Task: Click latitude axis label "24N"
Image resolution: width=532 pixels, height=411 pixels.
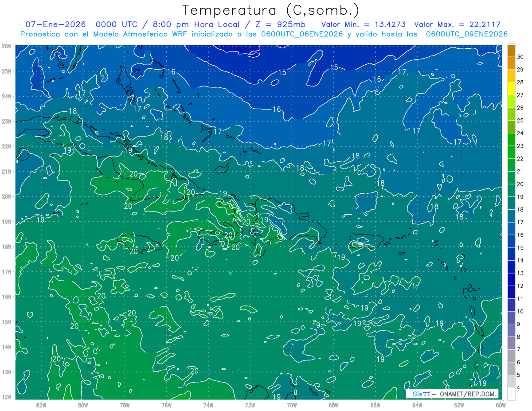Action: (x=7, y=96)
